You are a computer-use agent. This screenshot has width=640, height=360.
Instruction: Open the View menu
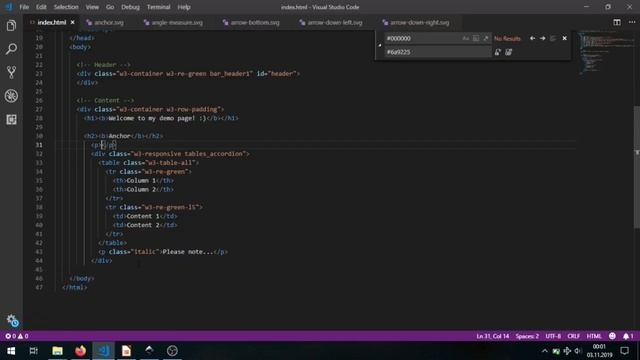tap(92, 7)
